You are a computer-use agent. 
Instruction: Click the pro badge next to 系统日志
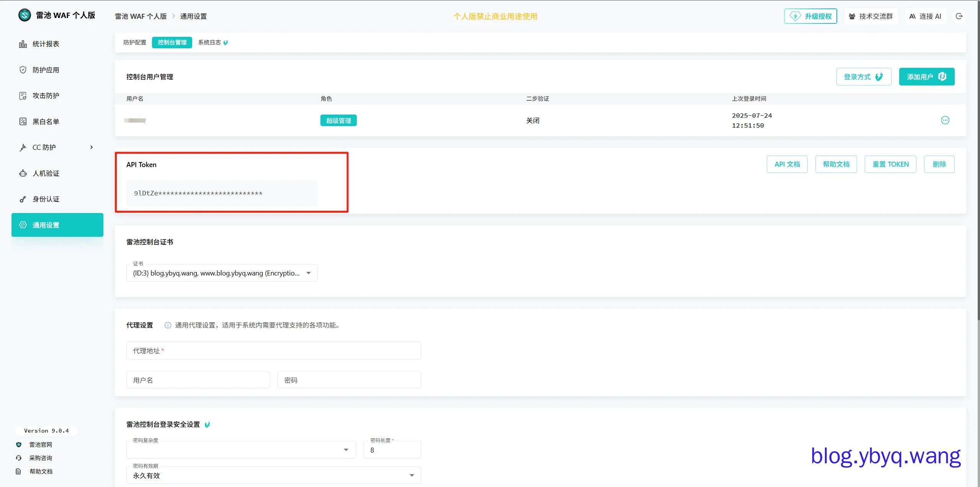(x=225, y=43)
